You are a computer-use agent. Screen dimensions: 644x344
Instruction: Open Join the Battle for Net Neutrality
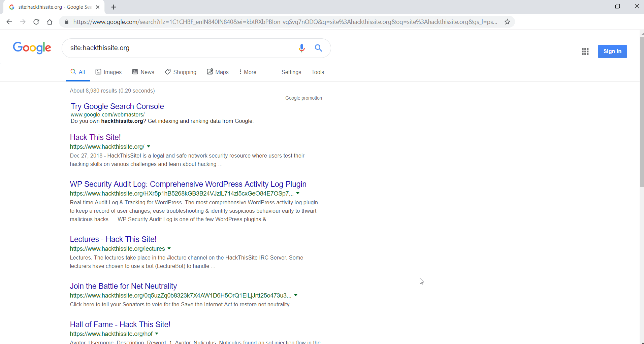coord(123,286)
